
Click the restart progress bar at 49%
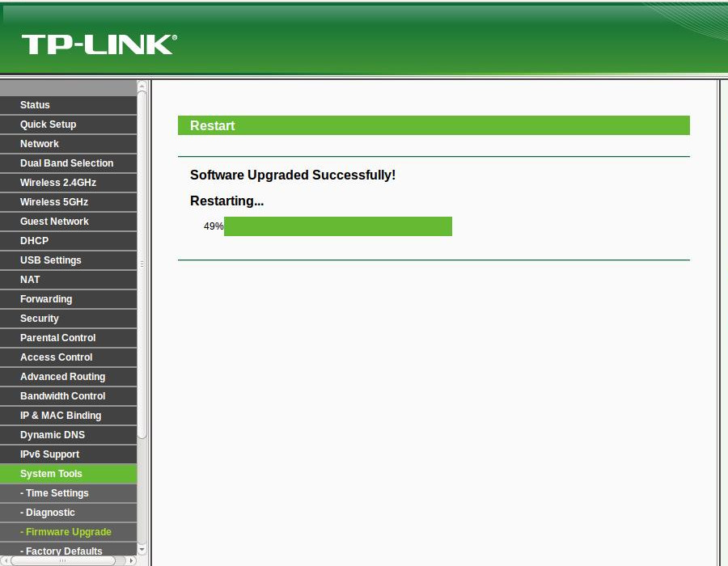(337, 226)
